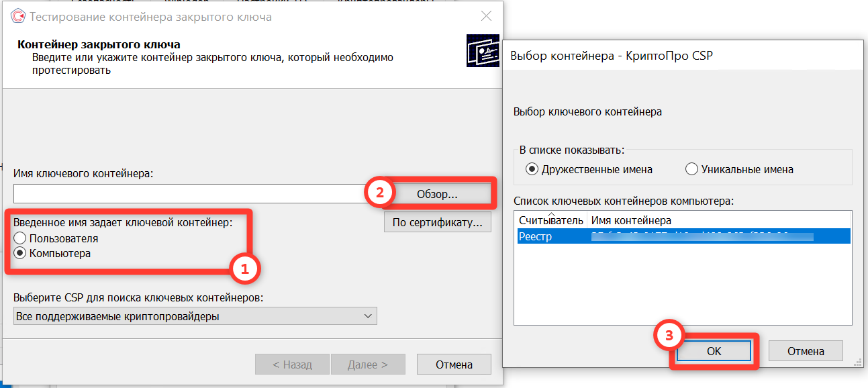This screenshot has width=868, height=388.
Task: Click the По сертификату... button
Action: coord(437,222)
